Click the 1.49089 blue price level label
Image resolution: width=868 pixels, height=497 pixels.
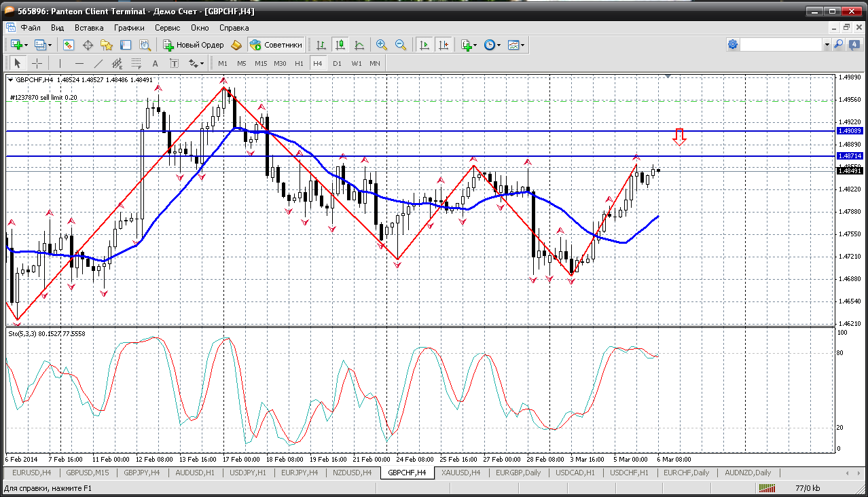[850, 130]
